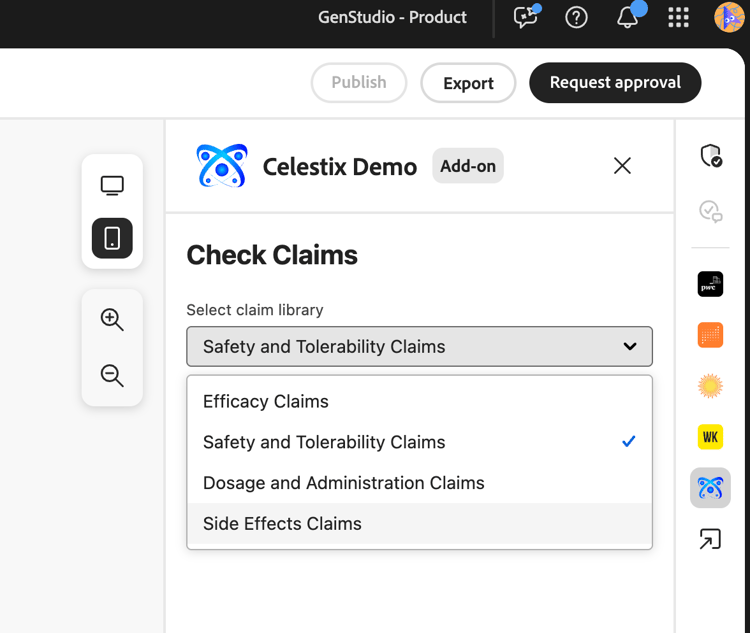Open the AI chat feedback icon

[525, 17]
